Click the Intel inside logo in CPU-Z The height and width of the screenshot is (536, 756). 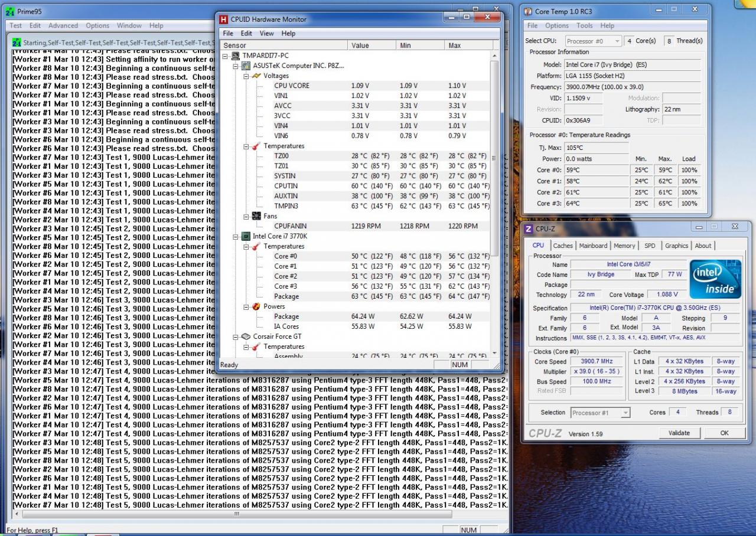click(x=715, y=280)
